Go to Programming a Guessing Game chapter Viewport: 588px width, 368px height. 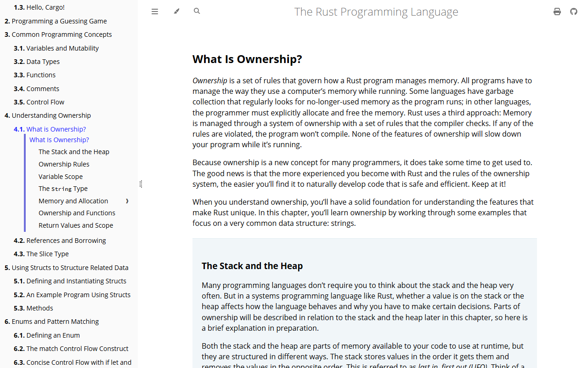56,21
